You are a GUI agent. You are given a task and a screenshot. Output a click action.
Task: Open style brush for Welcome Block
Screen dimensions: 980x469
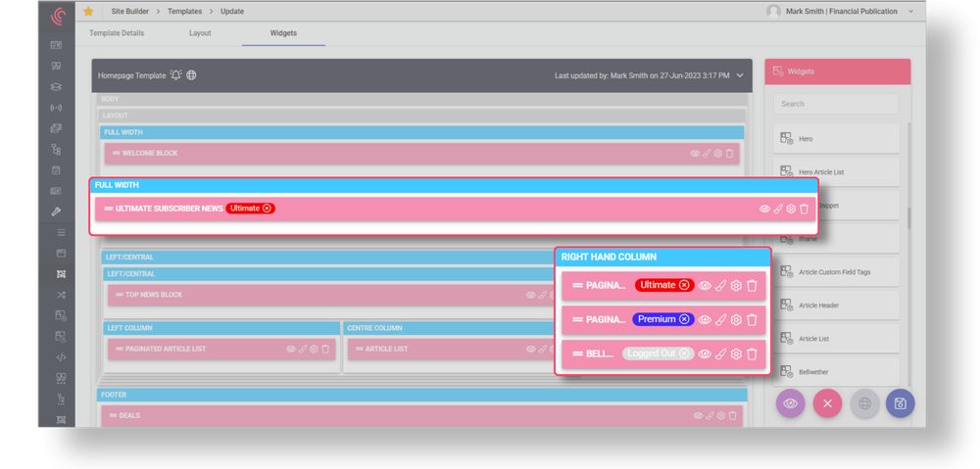pyautogui.click(x=707, y=154)
